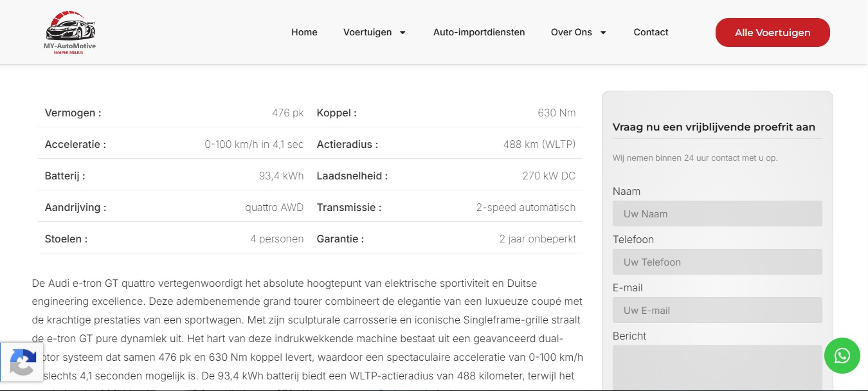Screen dimensions: 868x391
Task: Go to the Home menu item
Action: click(x=304, y=32)
